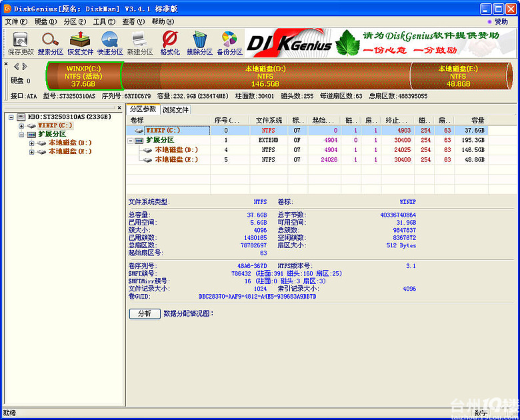Collapse the 扩展分区 row in the partition table
The height and width of the screenshot is (420, 520).
tap(131, 141)
